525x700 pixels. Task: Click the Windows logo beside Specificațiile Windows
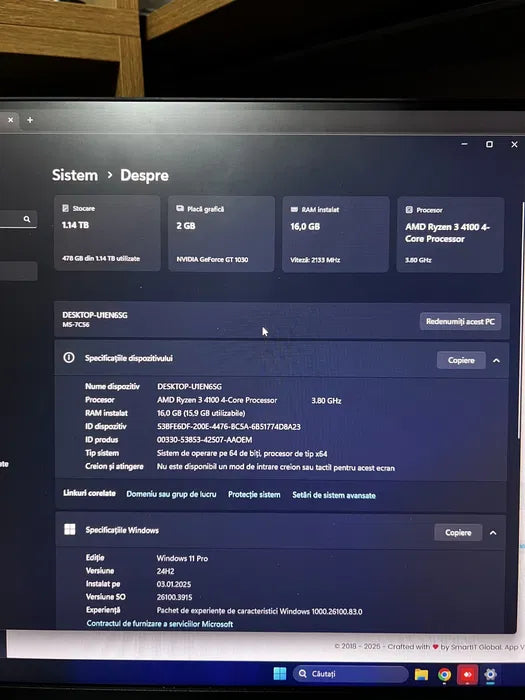(x=70, y=529)
